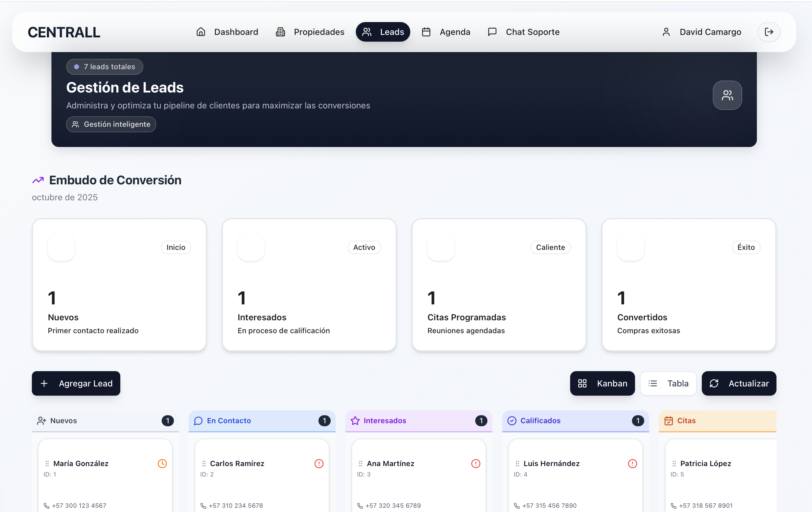The width and height of the screenshot is (812, 512).
Task: Click the Gestión inteligente badge
Action: pyautogui.click(x=111, y=124)
